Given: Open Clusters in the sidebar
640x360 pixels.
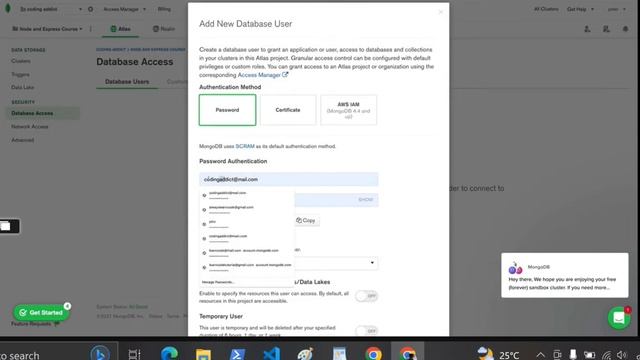Looking at the screenshot, I should [21, 61].
